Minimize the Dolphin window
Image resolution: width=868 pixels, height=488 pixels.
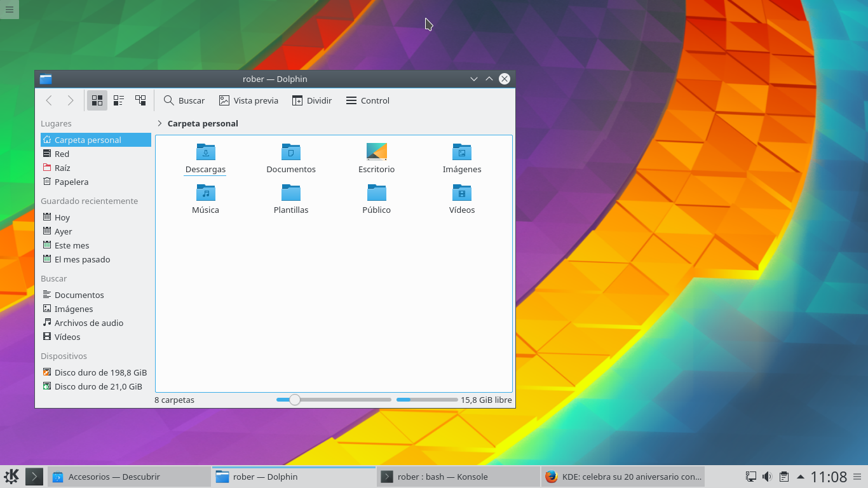(x=473, y=79)
